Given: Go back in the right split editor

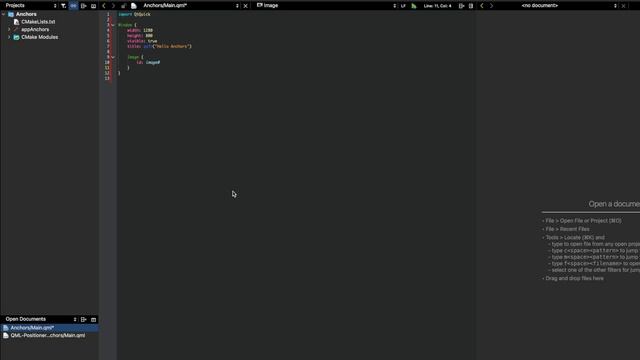Looking at the screenshot, I should coord(482,6).
